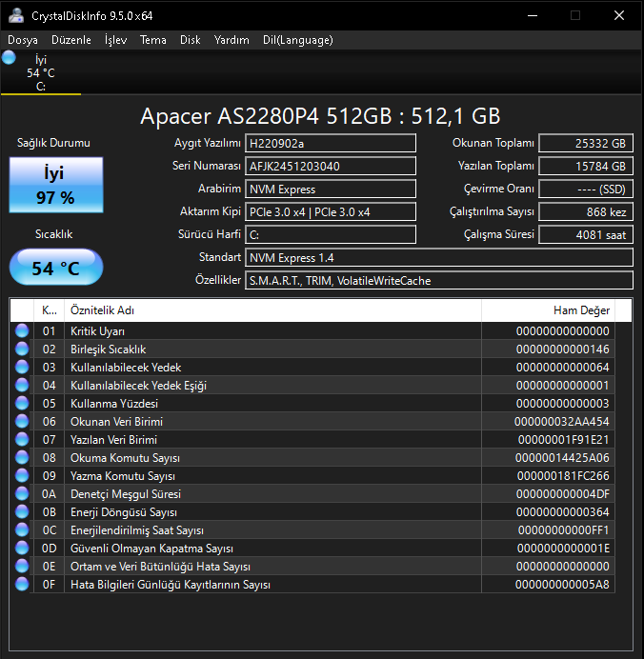Select the C: drive tab showing 54 °C
Screen dimensions: 644x659
(x=41, y=72)
